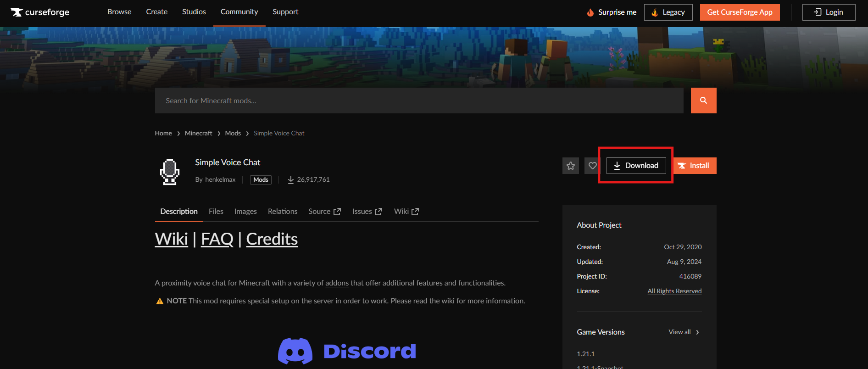This screenshot has width=868, height=369.
Task: Open the wiki link in NOTE text
Action: 448,301
